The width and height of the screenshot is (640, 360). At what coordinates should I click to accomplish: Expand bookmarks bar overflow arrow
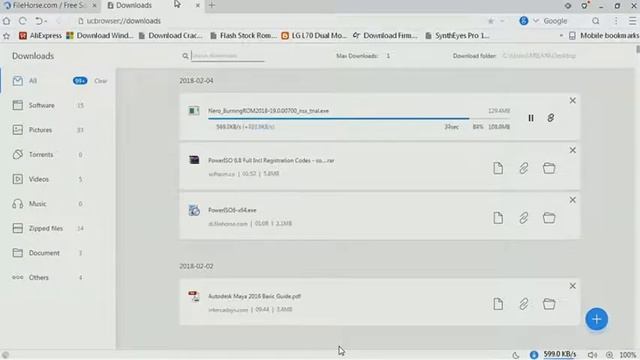point(561,36)
